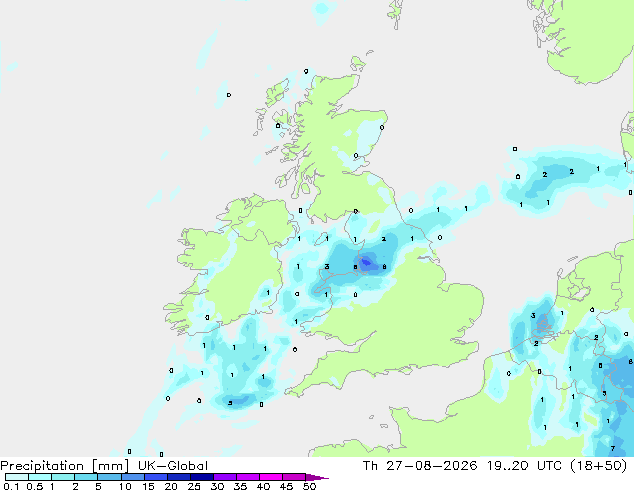Click the '40' legend scale label
Viewport: 634px width, 490px height.
[263, 486]
